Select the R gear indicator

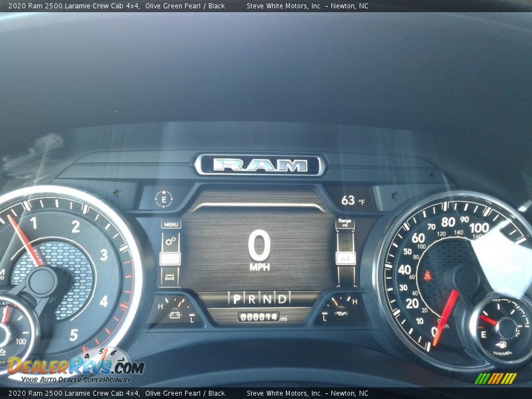(x=252, y=299)
